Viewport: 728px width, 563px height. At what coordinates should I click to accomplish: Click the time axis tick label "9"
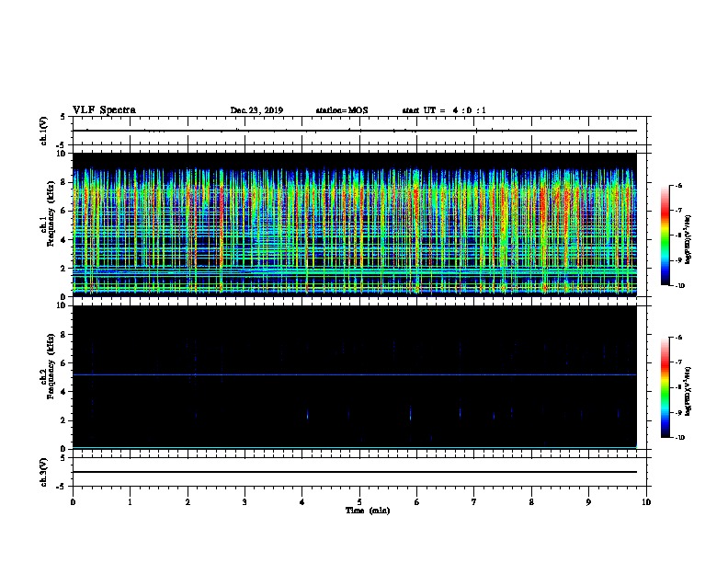pos(588,502)
